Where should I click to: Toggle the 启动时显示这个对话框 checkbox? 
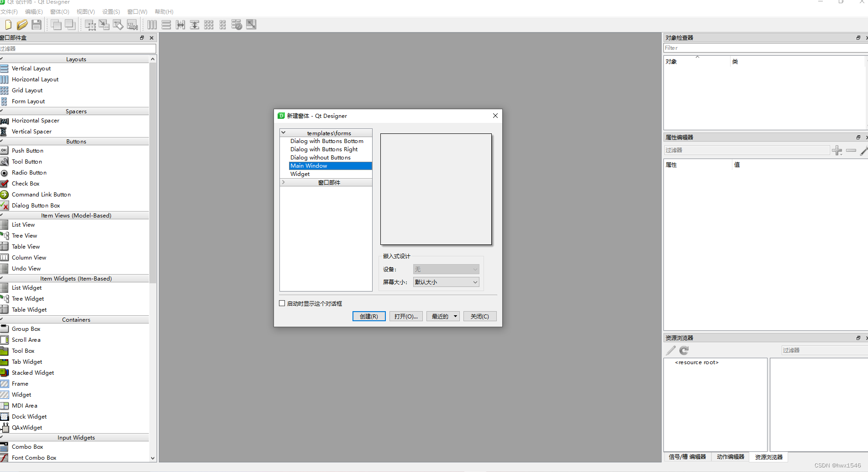(282, 303)
